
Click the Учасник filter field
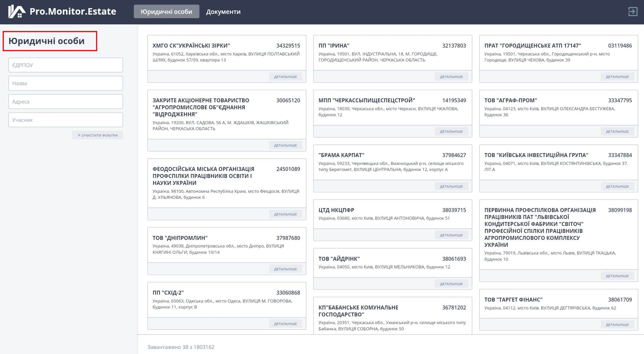pos(65,120)
